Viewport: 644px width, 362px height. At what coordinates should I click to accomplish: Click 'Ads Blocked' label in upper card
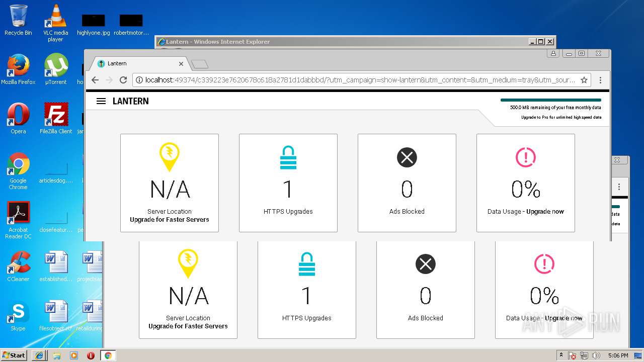(x=407, y=212)
